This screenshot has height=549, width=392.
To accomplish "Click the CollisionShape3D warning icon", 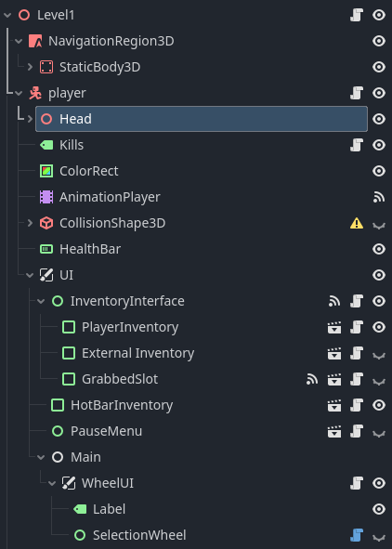I will pos(357,223).
